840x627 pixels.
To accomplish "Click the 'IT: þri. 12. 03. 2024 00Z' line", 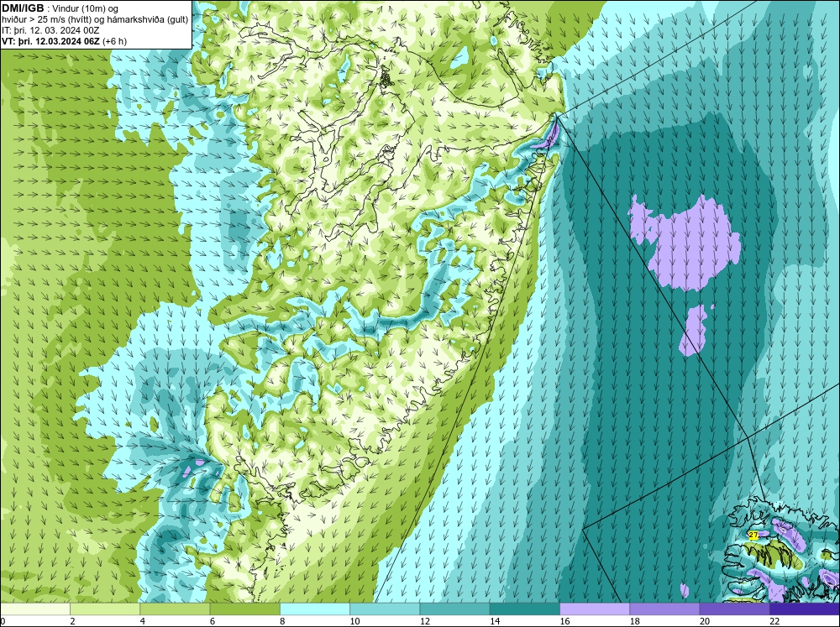I will tap(50, 30).
